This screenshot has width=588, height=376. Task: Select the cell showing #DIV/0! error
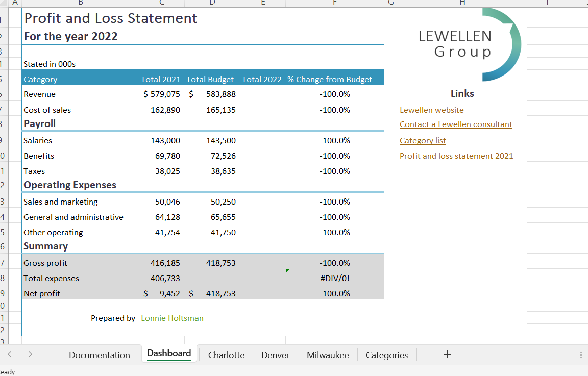pos(334,278)
